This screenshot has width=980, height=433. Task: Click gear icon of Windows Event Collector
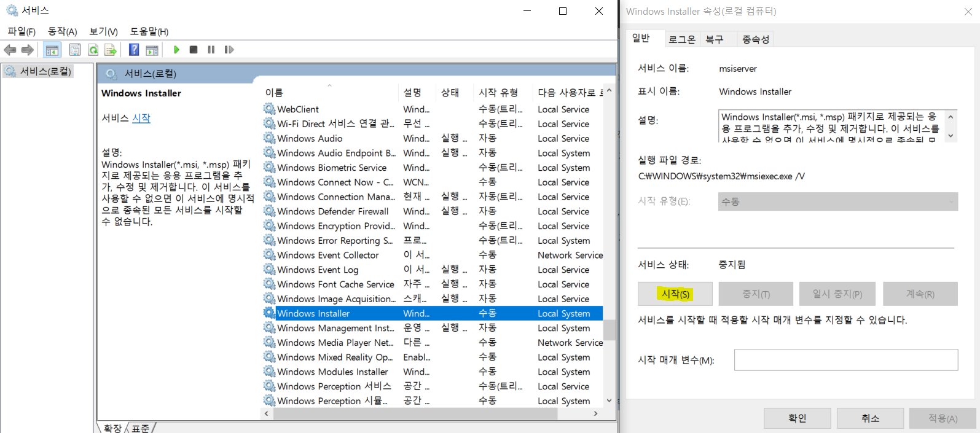pyautogui.click(x=269, y=254)
